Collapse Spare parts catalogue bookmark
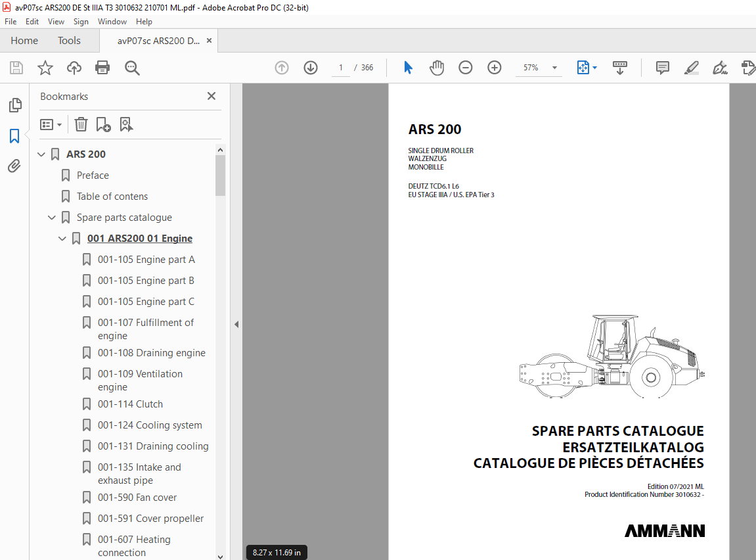 click(52, 218)
